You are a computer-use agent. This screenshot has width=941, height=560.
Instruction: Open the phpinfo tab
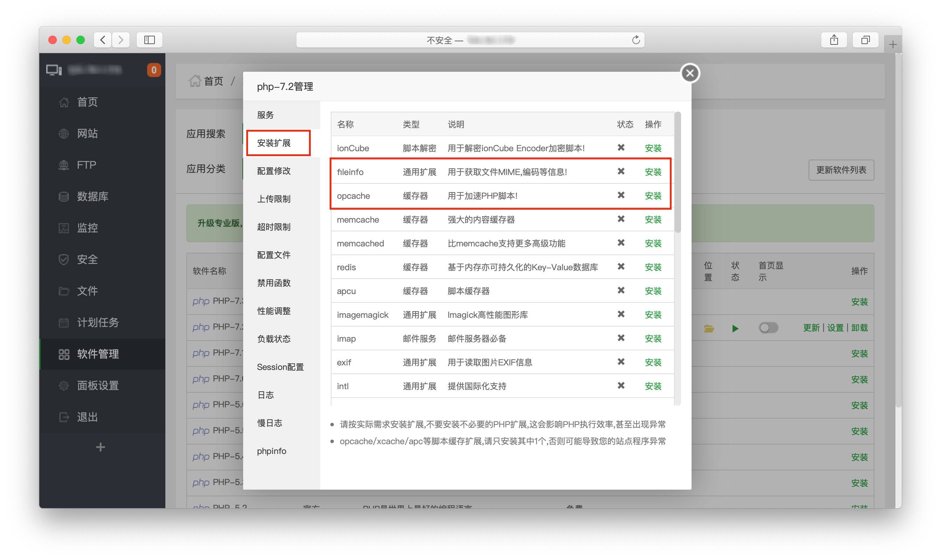272,451
